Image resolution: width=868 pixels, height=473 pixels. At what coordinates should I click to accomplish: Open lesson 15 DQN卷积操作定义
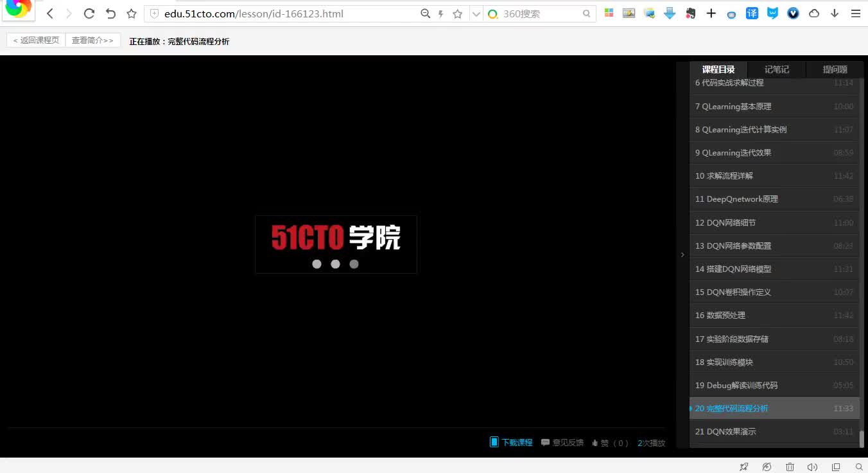pyautogui.click(x=774, y=292)
